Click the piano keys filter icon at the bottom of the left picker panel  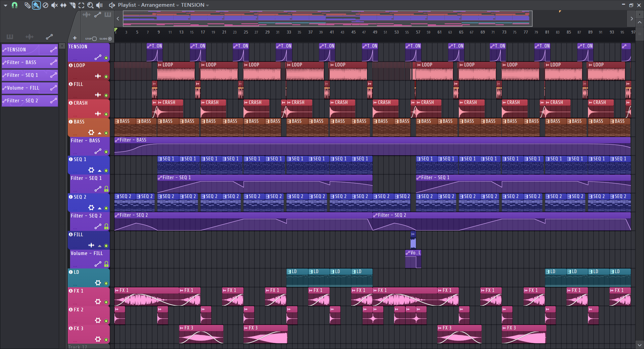pos(10,37)
